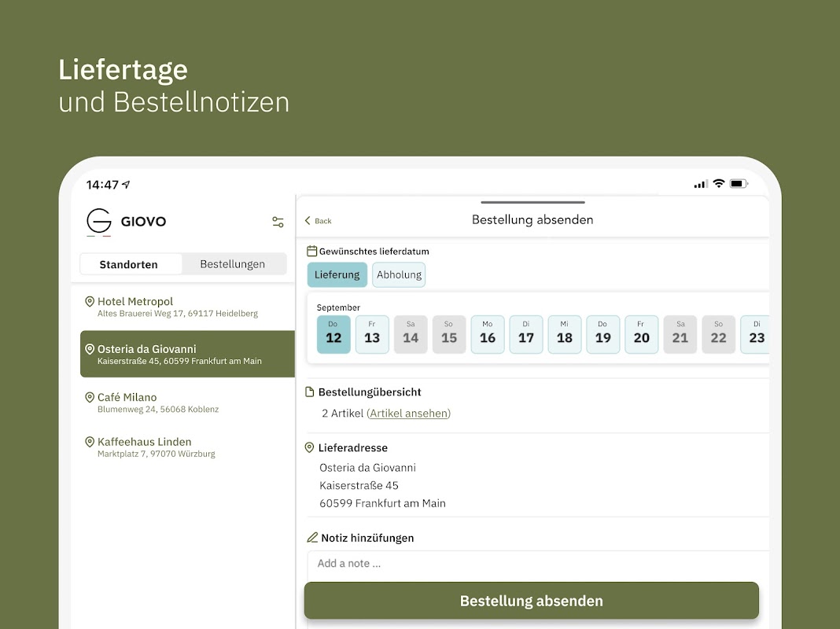The width and height of the screenshot is (840, 629).
Task: Select Friday 13 as delivery date
Action: click(x=372, y=334)
